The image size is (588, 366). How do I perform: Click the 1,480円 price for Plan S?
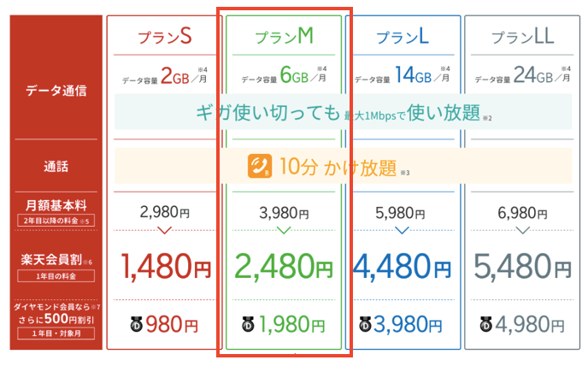coord(166,267)
